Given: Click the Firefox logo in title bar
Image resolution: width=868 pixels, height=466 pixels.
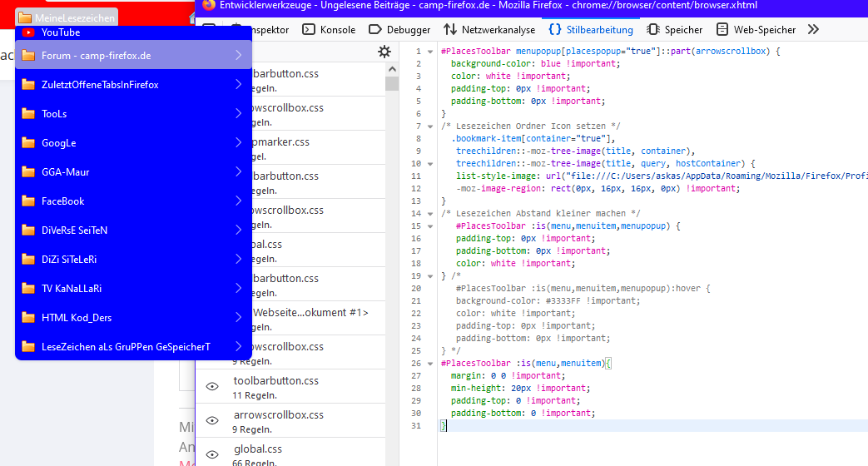Looking at the screenshot, I should point(209,5).
